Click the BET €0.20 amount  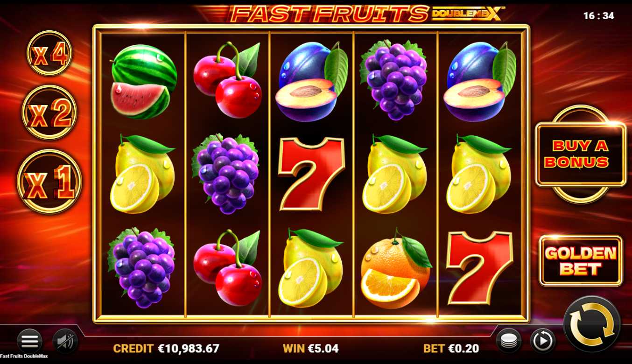(x=451, y=348)
